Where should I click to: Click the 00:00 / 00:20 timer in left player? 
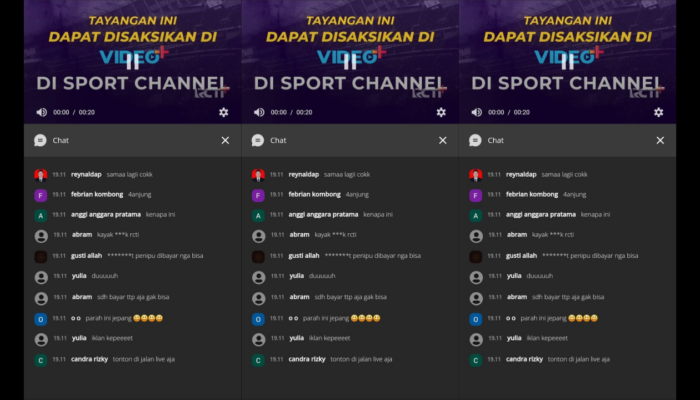pos(74,112)
